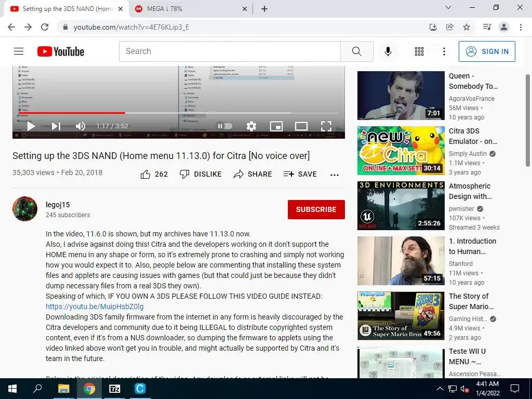Seek on the video progress bar
The height and width of the screenshot is (399, 532).
point(179,113)
